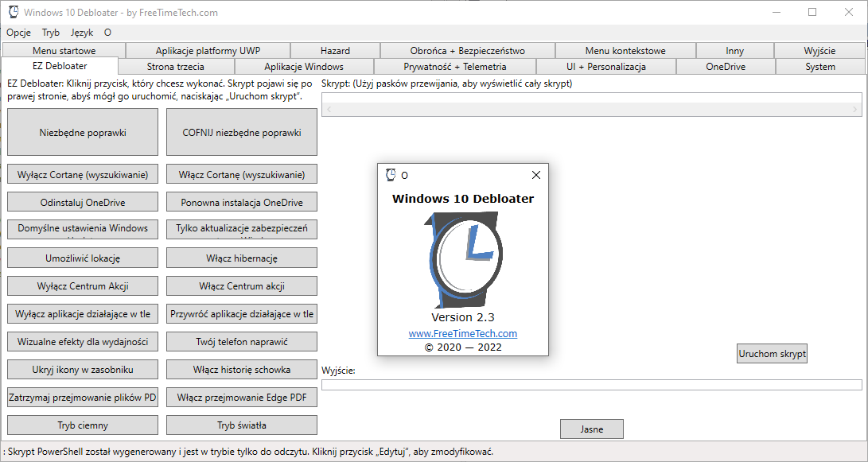Select the Inny tab
This screenshot has height=462, width=868.
734,50
